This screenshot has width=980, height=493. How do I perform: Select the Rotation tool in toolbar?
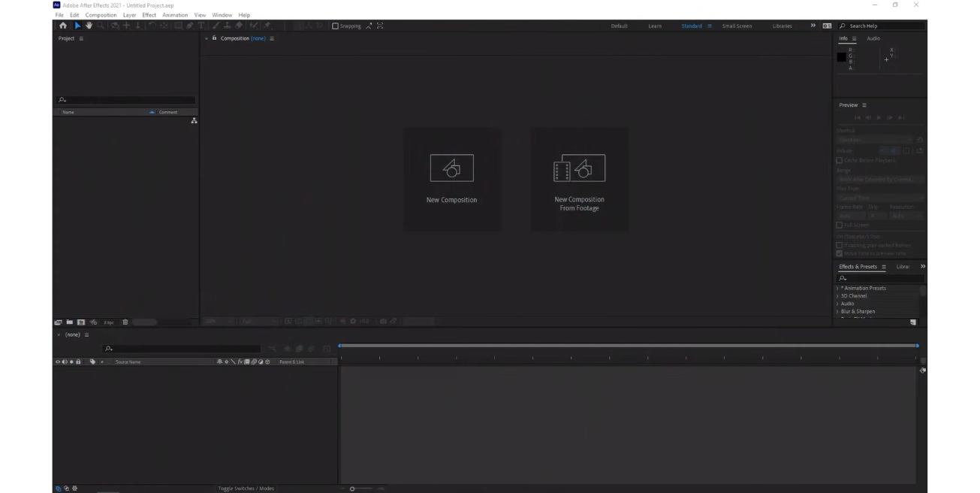[151, 26]
